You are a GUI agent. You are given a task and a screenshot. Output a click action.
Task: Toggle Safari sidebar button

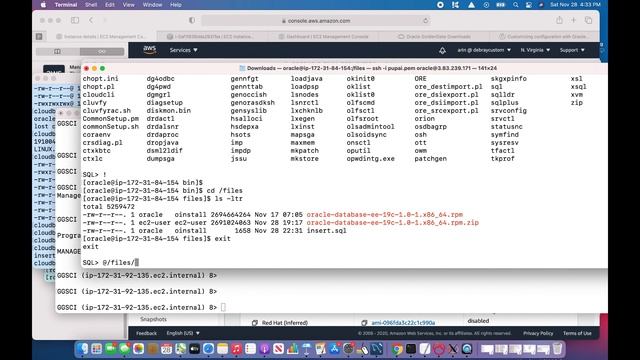click(x=75, y=20)
